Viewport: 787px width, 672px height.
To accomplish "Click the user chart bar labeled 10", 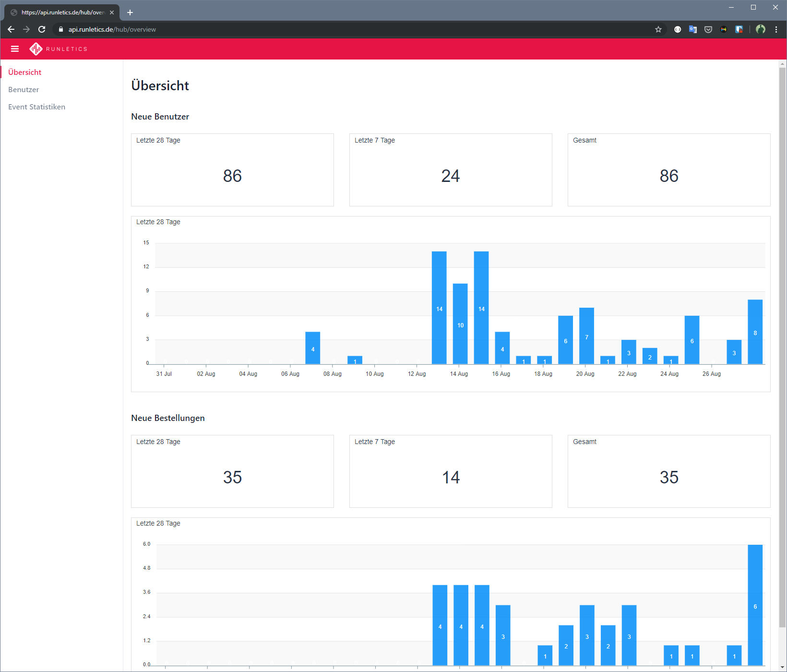I will 460,324.
